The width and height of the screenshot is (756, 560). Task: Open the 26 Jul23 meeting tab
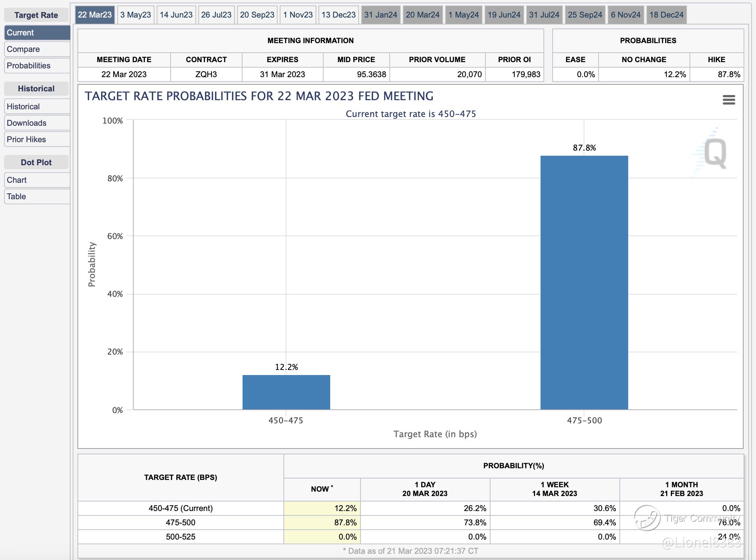pos(216,15)
